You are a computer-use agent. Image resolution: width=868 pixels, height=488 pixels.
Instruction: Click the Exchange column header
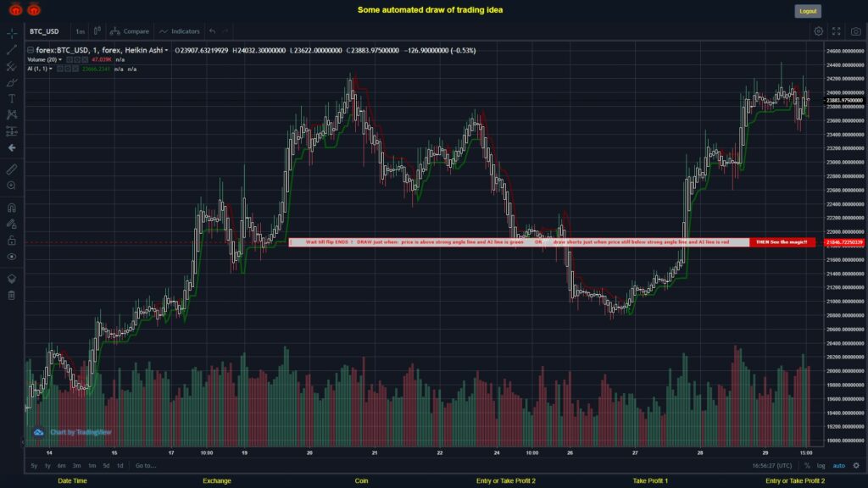click(217, 481)
